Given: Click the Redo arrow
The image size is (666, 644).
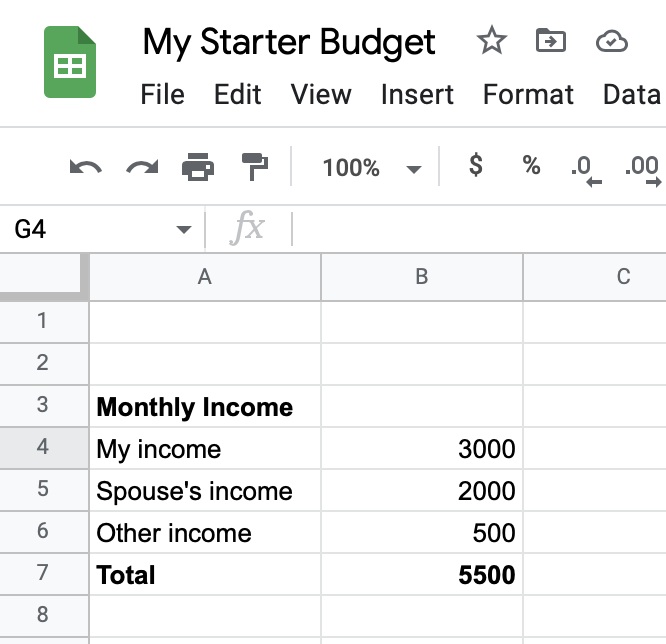Looking at the screenshot, I should [142, 167].
